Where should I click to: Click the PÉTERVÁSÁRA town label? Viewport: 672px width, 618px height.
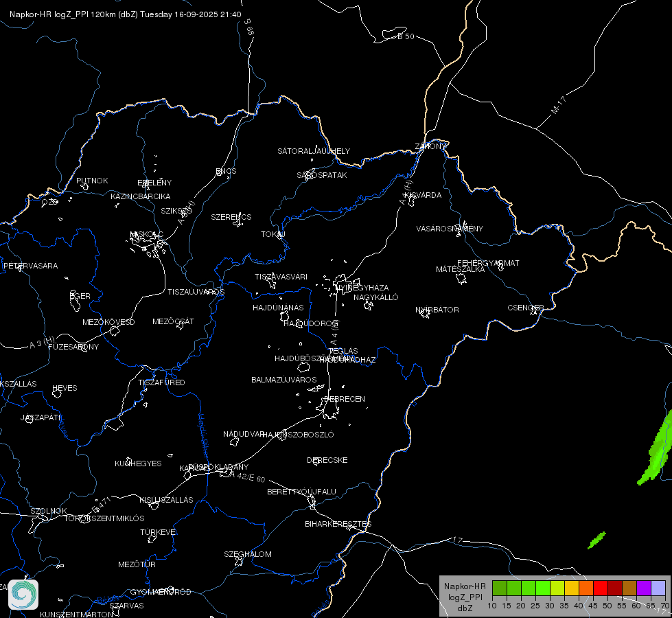coord(30,266)
